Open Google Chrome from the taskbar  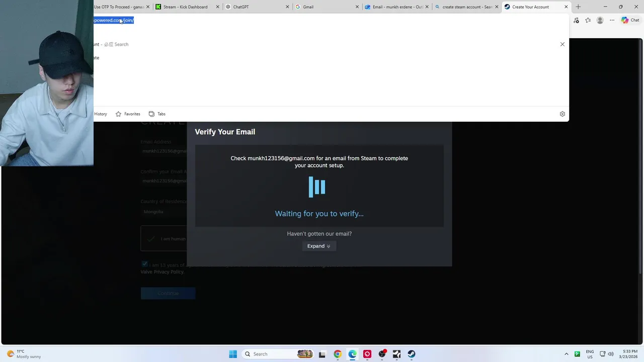point(337,354)
